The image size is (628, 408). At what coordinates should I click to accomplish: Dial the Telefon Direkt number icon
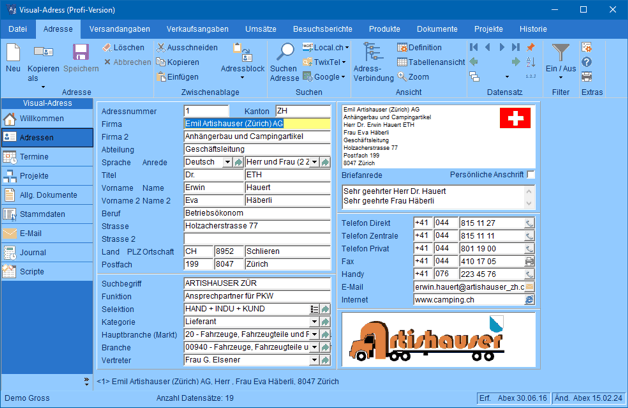coord(529,223)
